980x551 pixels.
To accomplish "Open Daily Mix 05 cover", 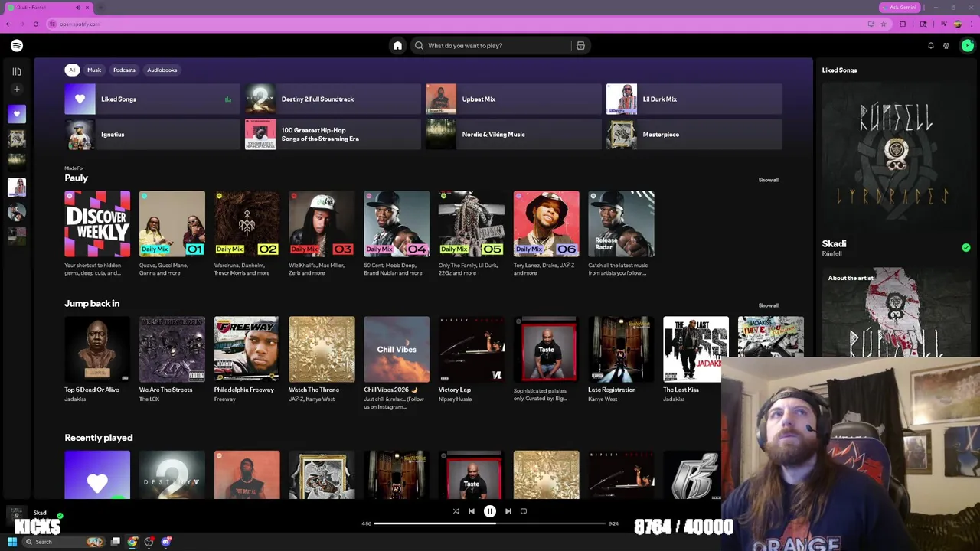I will coord(472,223).
